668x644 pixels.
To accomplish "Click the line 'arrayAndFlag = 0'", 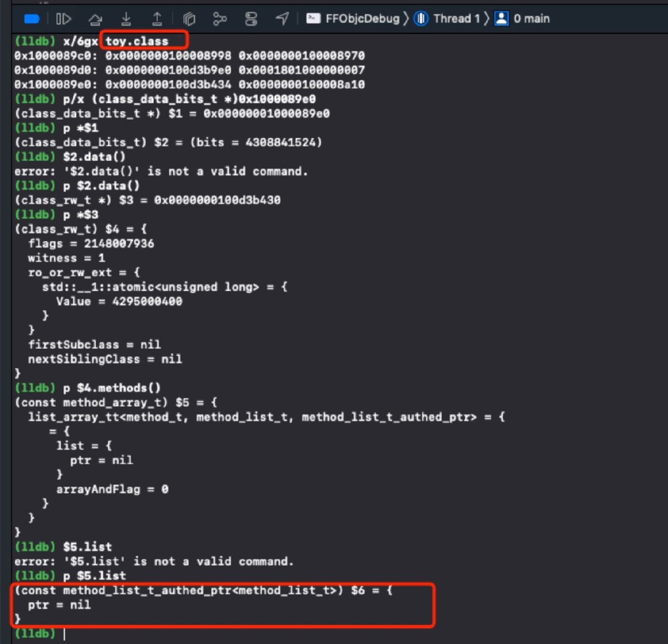I will pos(113,490).
